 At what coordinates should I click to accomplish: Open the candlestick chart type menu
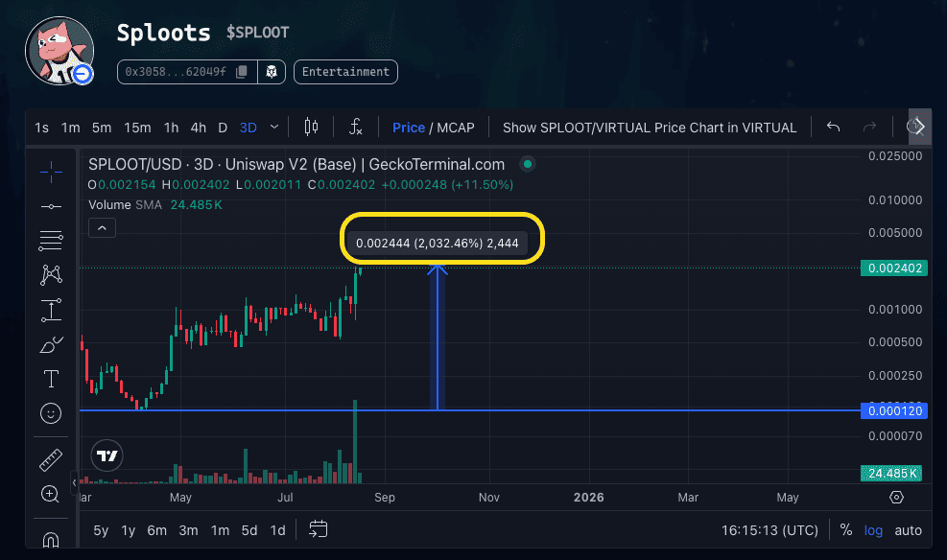[x=311, y=127]
